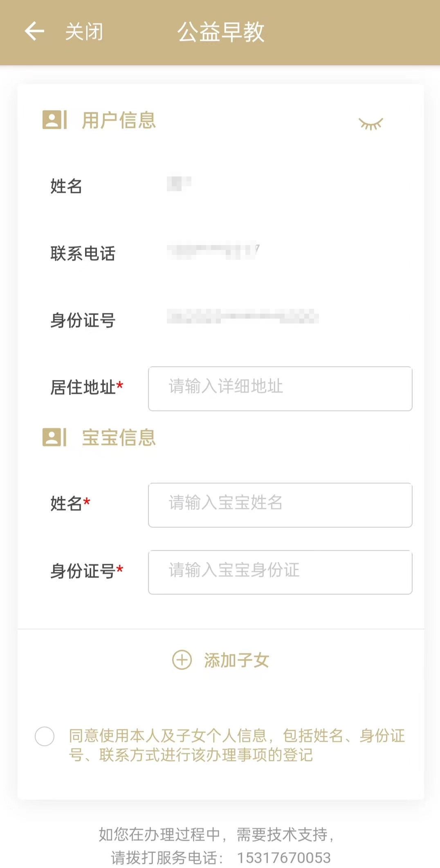Focus the 请输入宝宝身份证 input box

(x=280, y=572)
